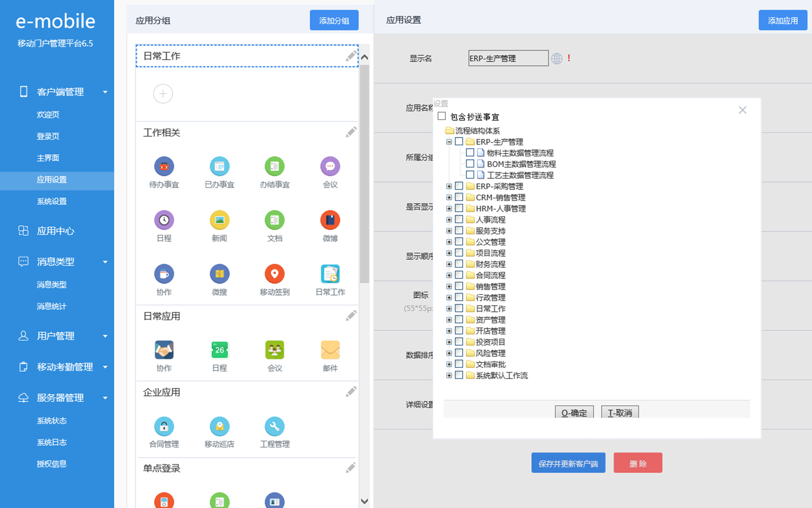Confirm with the O-确定 button
This screenshot has width=812, height=508.
pos(574,412)
